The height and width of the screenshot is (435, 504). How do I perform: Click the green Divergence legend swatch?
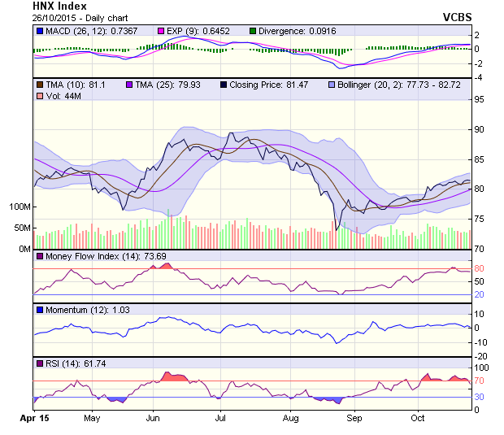[x=254, y=31]
